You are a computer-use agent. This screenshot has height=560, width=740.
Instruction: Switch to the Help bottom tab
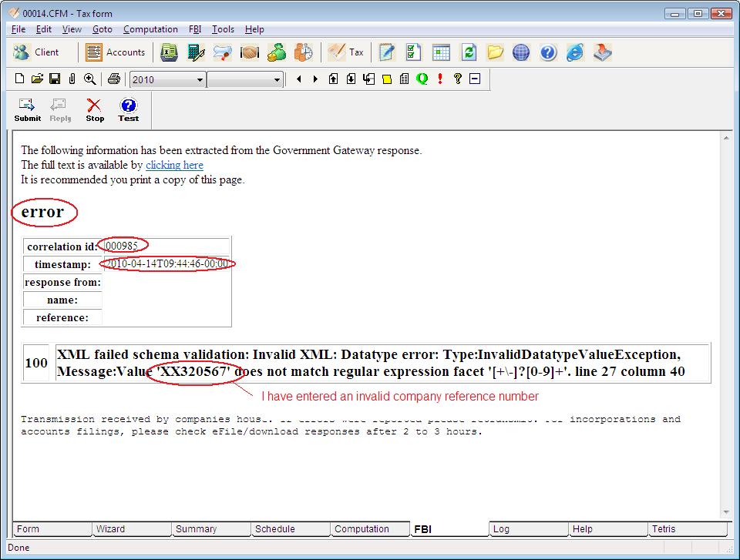[608, 529]
